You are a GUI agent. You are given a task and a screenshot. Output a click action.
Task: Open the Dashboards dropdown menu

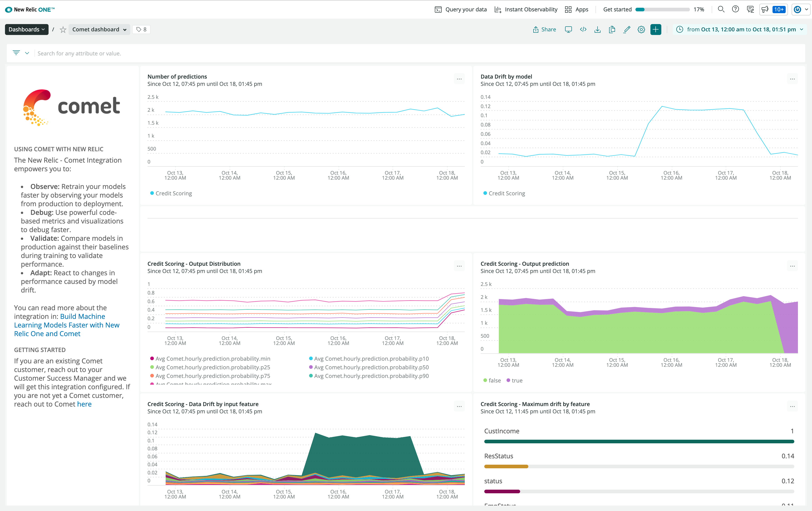pos(26,29)
